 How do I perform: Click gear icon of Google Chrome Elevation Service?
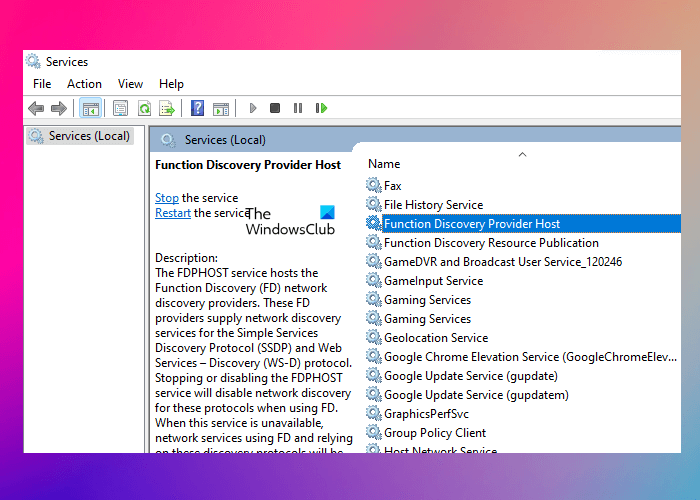[x=373, y=357]
